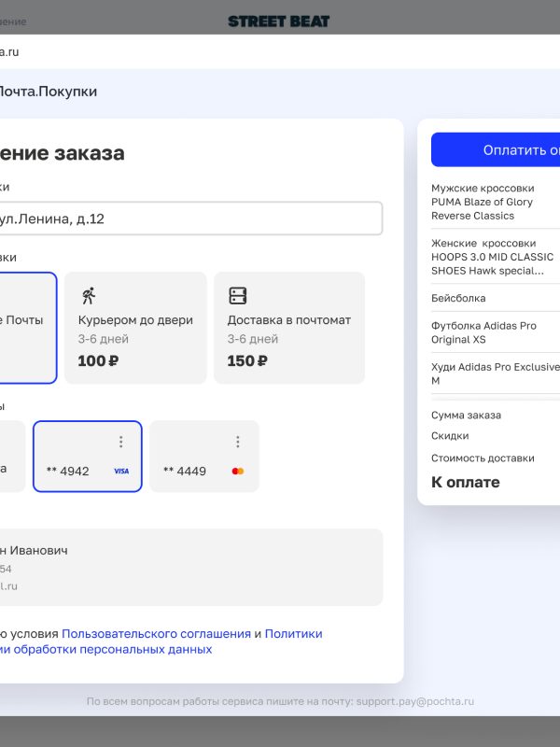This screenshot has width=560, height=747.
Task: Click the courier walking person icon
Action: (88, 296)
